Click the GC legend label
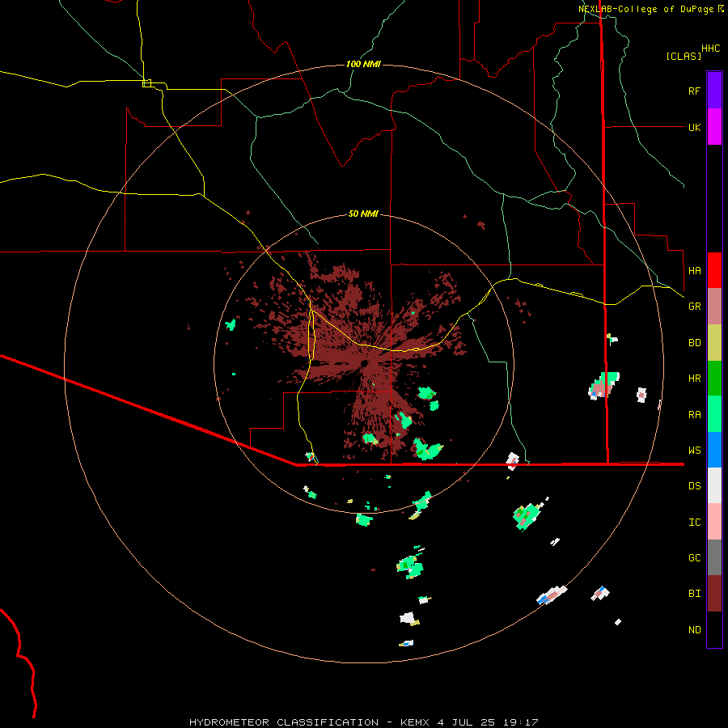The width and height of the screenshot is (728, 728). [694, 557]
